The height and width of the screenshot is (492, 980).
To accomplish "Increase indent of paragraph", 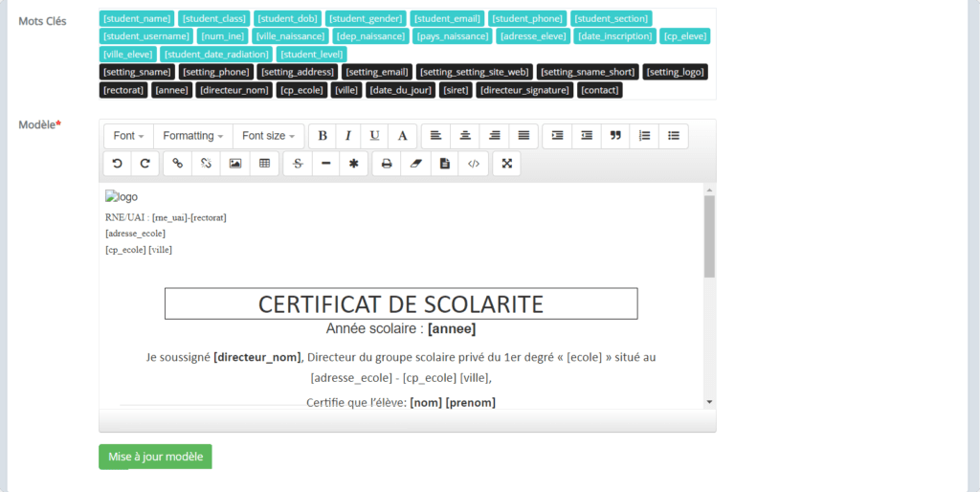I will click(558, 136).
